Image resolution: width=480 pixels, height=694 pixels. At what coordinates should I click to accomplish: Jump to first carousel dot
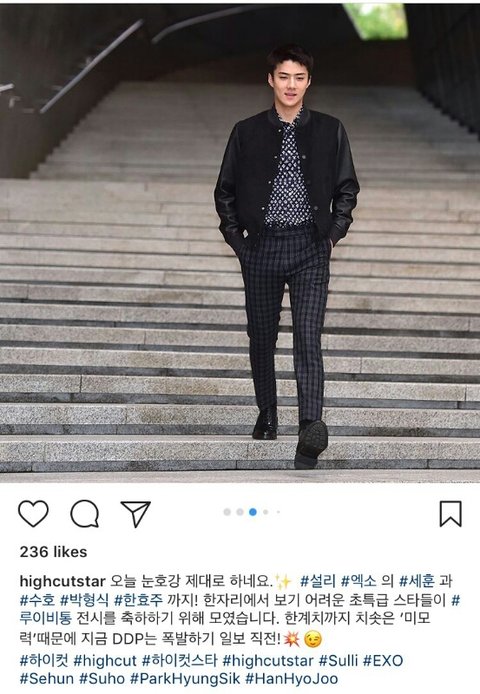[x=227, y=512]
